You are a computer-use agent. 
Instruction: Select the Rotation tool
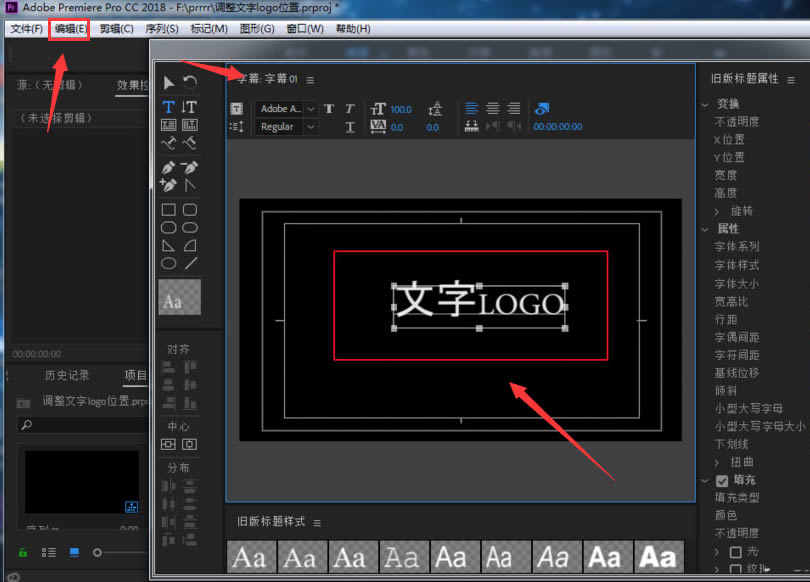190,82
